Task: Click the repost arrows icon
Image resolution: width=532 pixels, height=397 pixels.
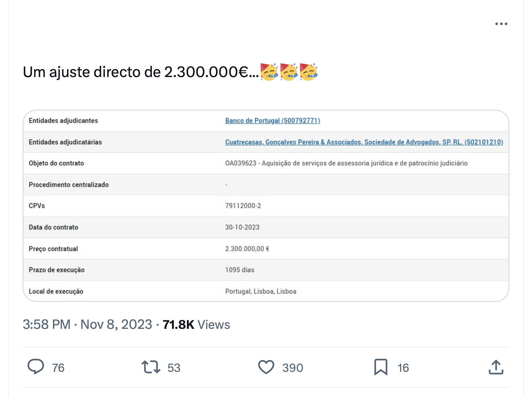Action: tap(151, 367)
